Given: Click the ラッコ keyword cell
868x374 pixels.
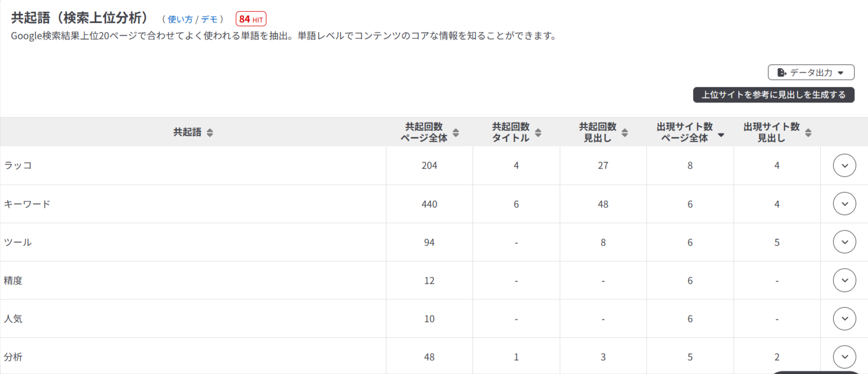Looking at the screenshot, I should [x=18, y=165].
